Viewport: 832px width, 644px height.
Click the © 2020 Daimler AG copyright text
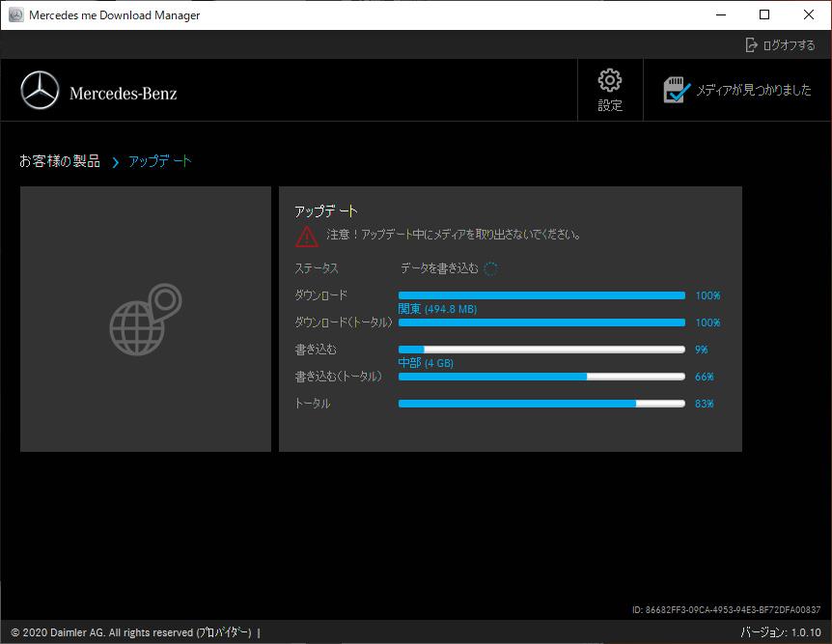point(102,632)
